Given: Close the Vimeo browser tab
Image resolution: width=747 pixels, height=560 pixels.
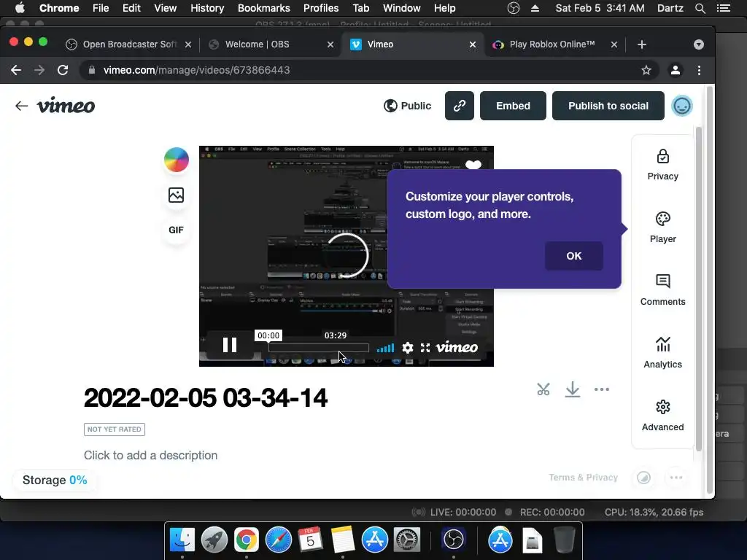Looking at the screenshot, I should point(472,44).
